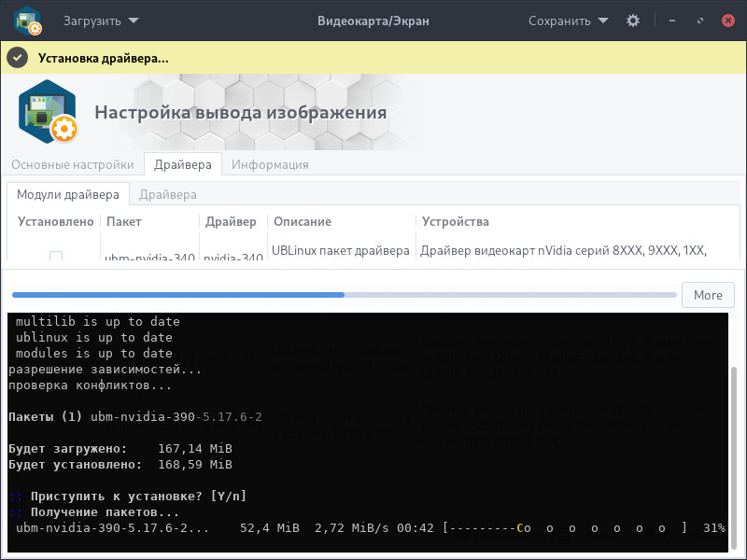This screenshot has width=747, height=560.
Task: Expand the Сохранить dropdown
Action: pos(568,21)
